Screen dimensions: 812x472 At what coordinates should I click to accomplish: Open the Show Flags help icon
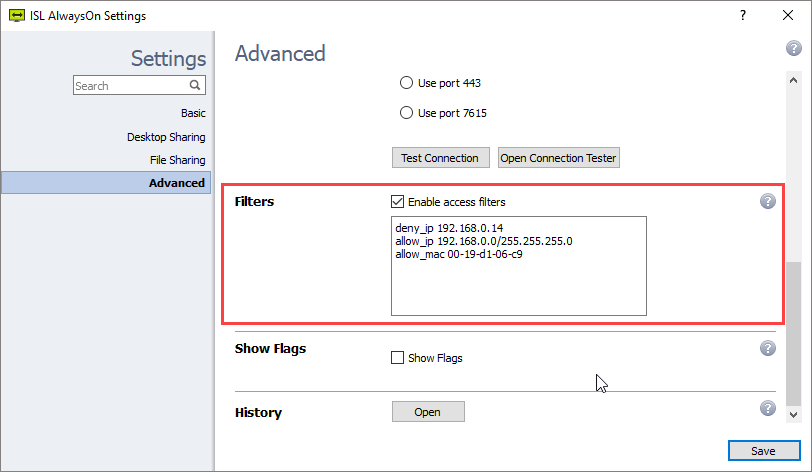coord(768,348)
